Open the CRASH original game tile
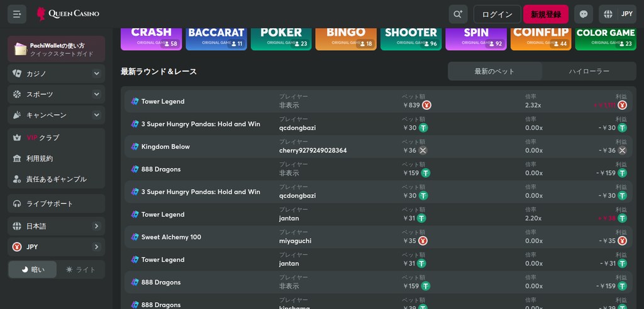Image resolution: width=644 pixels, height=309 pixels. coord(151,39)
